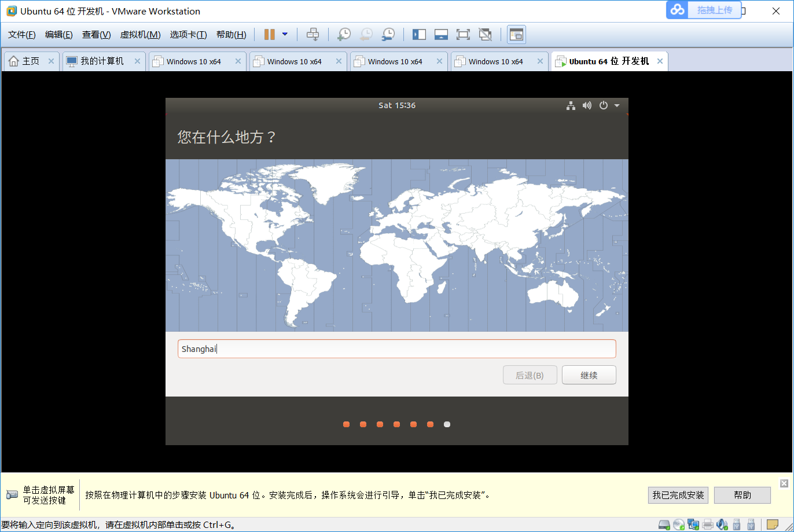794x532 pixels.
Task: Click the CD/DVD drive status icon
Action: pos(679,525)
